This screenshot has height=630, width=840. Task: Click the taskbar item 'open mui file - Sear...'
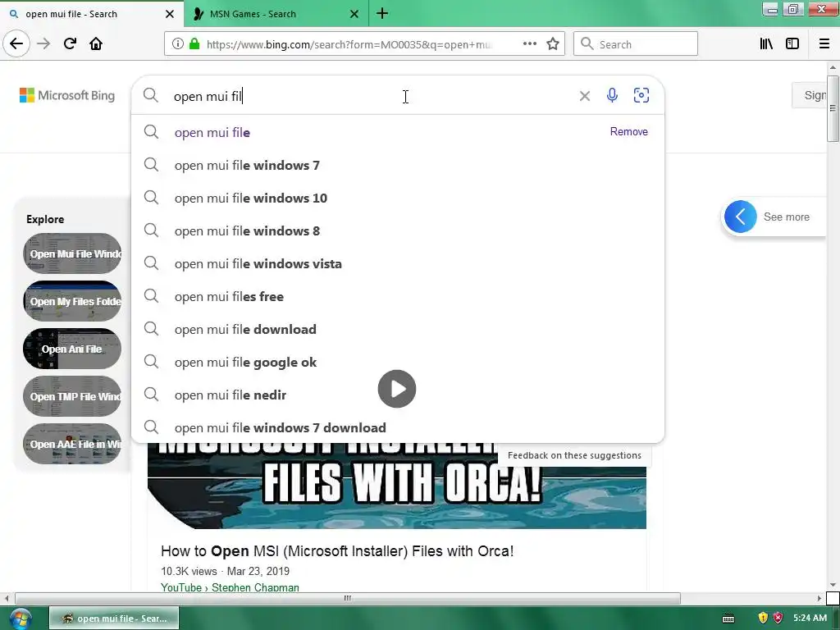(x=113, y=619)
